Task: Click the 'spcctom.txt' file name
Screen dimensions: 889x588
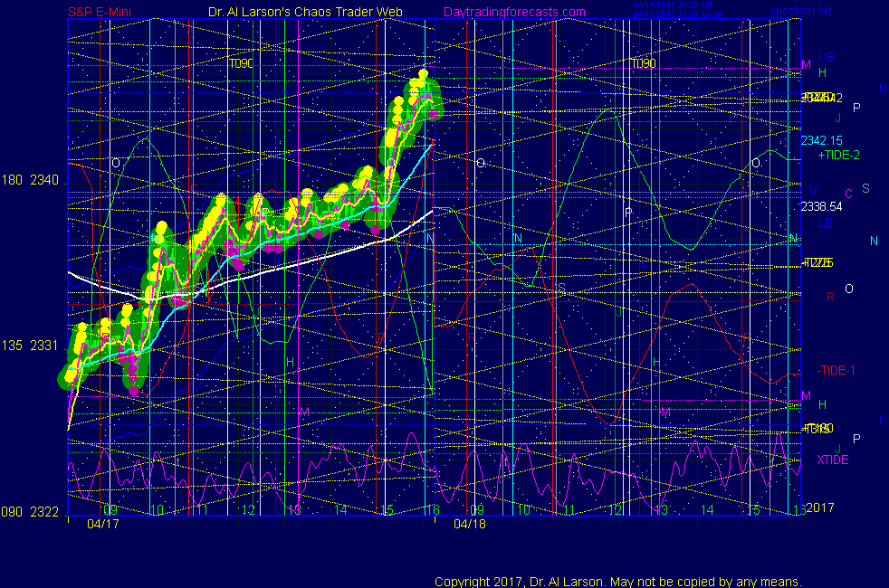Action: click(x=800, y=11)
